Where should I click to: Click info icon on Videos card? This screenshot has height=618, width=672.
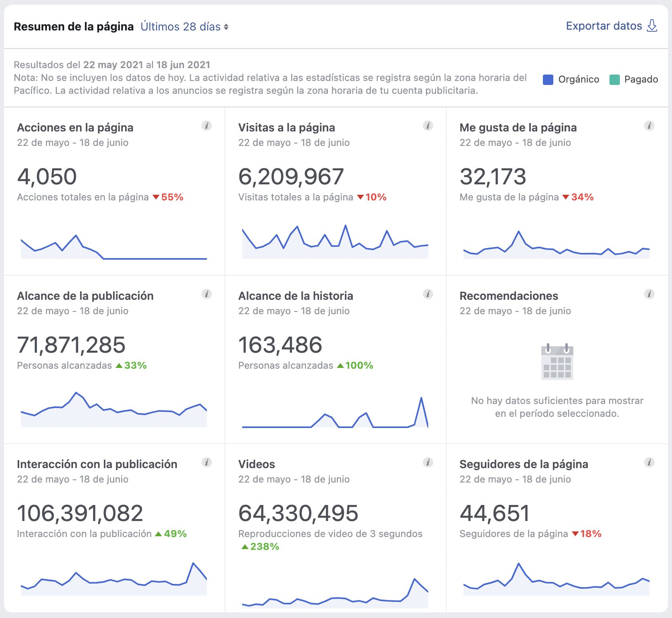click(x=428, y=462)
